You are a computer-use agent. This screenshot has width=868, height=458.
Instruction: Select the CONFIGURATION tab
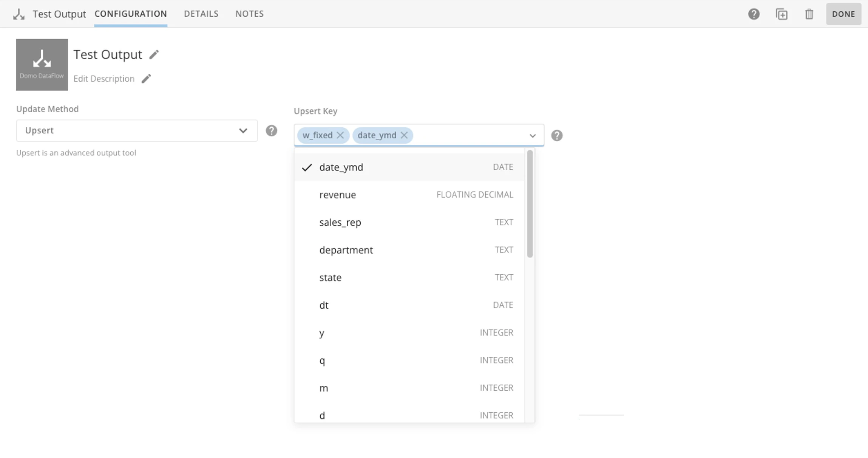point(131,14)
